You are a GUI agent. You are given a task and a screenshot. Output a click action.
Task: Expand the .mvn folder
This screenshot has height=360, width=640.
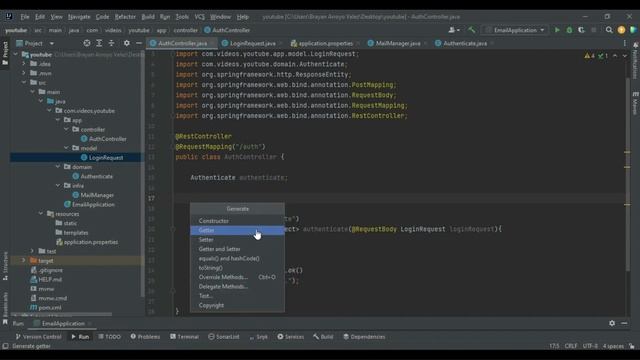pyautogui.click(x=24, y=73)
